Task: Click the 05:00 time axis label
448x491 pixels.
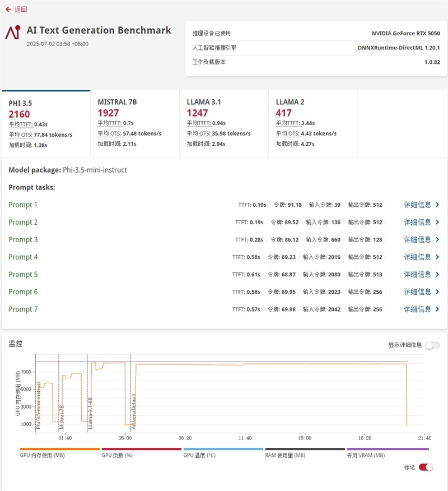Action: (125, 438)
